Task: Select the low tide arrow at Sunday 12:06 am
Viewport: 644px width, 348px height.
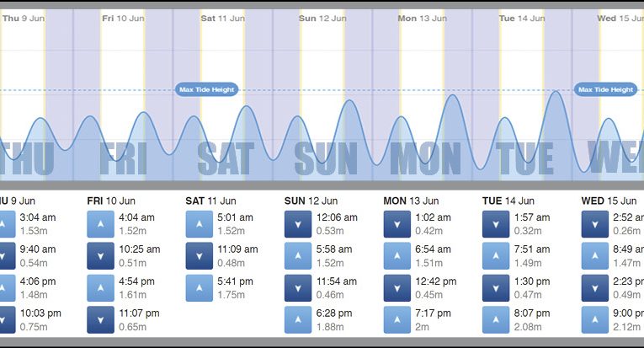Action: point(297,223)
